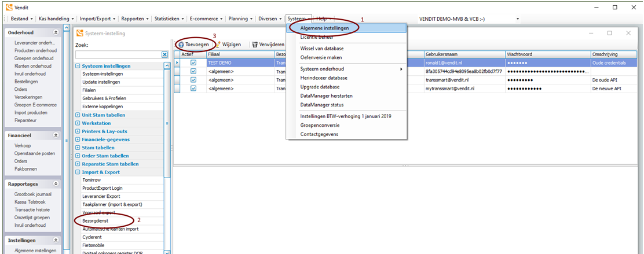The width and height of the screenshot is (644, 254).
Task: Select Algemene instellingen from Systeem menu
Action: click(324, 28)
